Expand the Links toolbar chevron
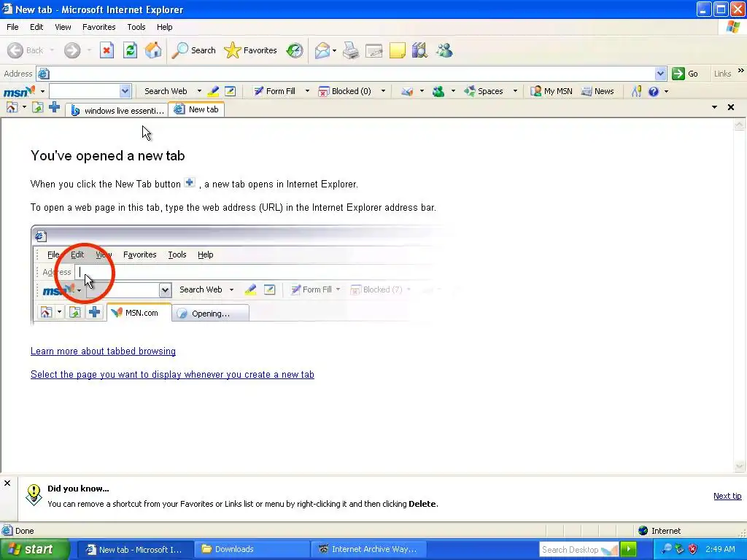This screenshot has width=747, height=560. pos(741,71)
